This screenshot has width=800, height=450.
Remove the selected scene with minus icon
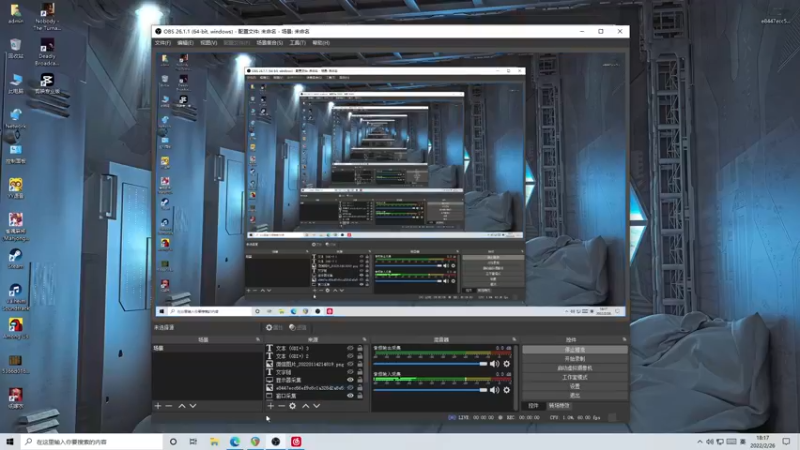(169, 406)
